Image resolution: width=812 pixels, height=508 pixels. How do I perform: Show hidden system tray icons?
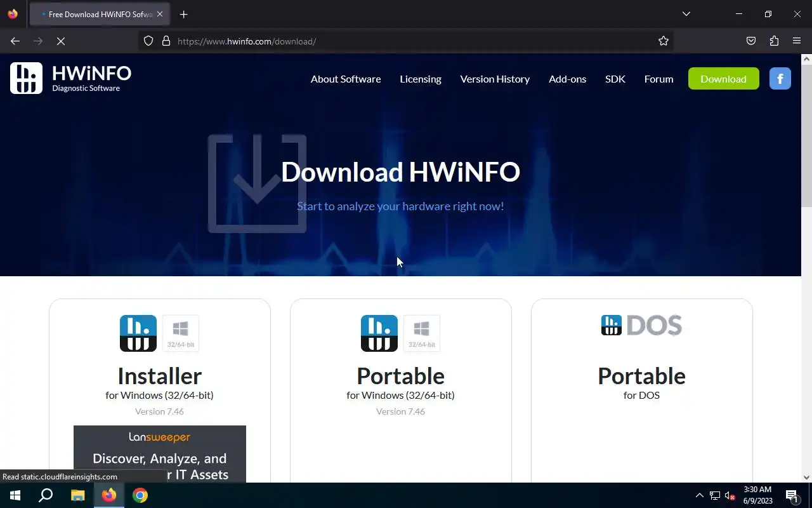(699, 495)
